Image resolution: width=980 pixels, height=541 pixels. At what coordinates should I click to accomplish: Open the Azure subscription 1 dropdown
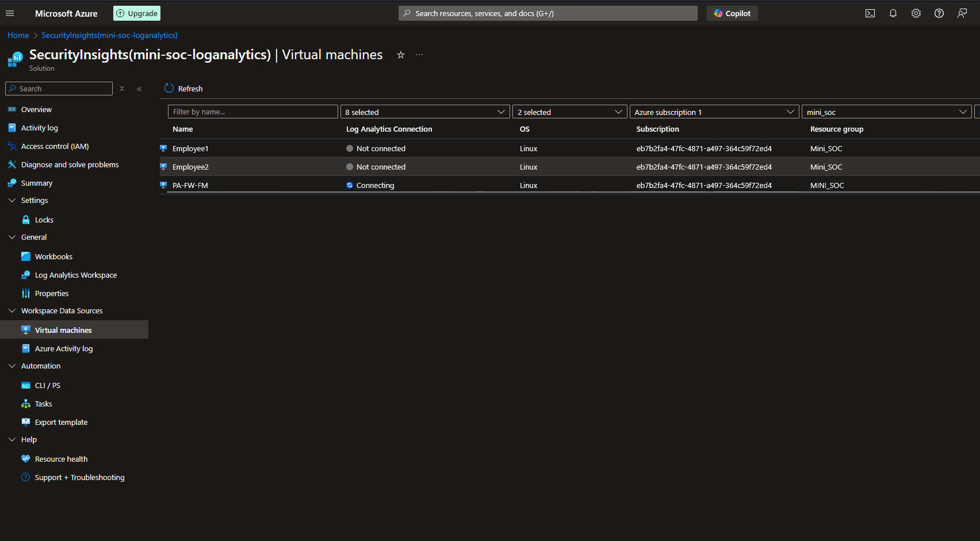click(714, 112)
